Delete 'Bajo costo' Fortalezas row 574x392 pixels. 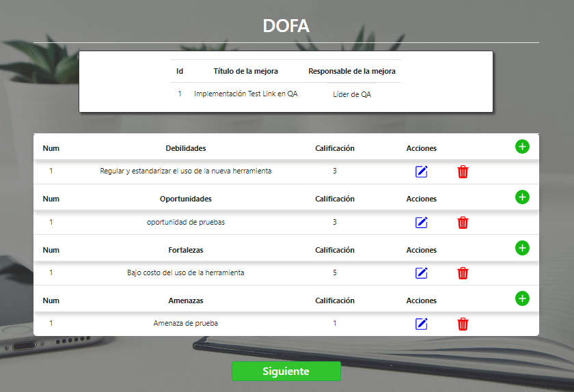click(463, 273)
